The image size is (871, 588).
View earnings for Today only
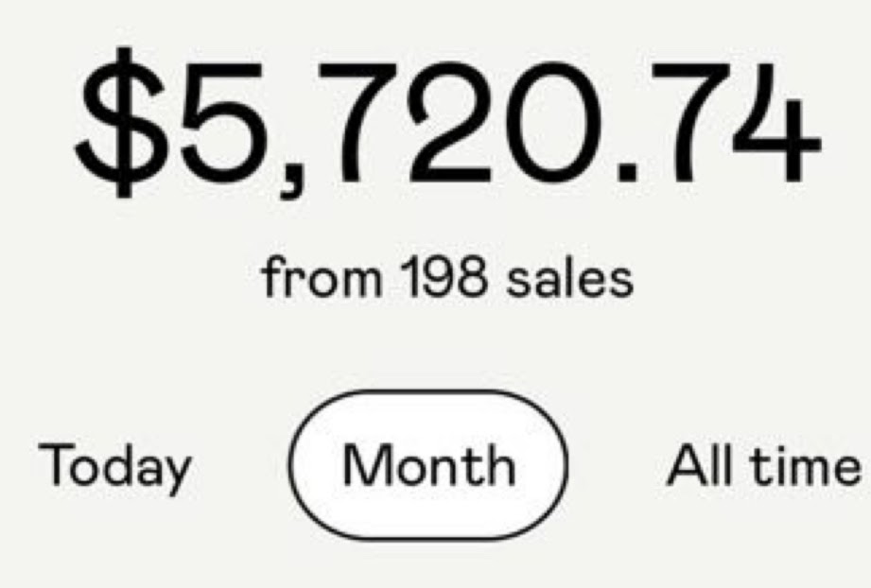(x=114, y=467)
